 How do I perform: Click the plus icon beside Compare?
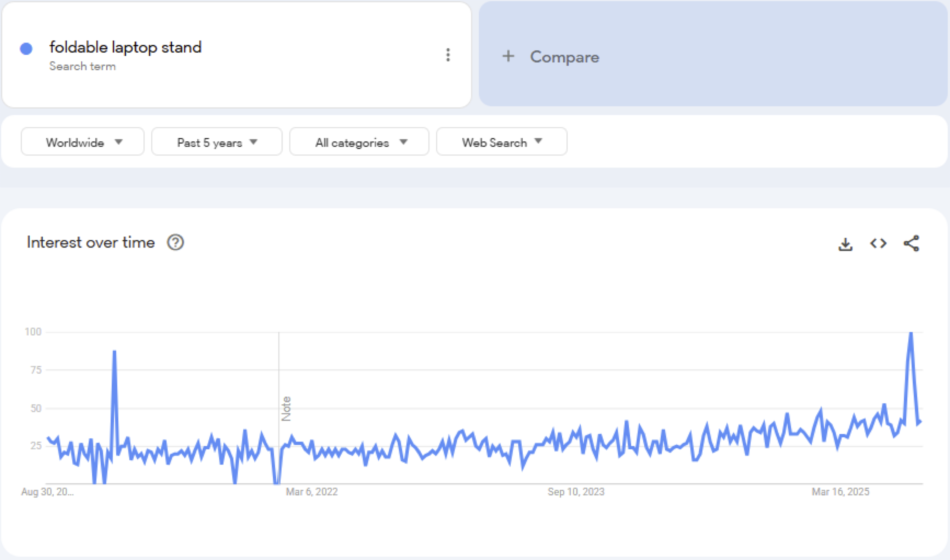(x=508, y=56)
